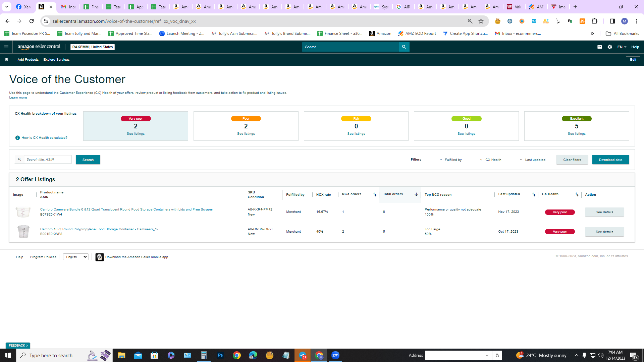Show hidden system tray icons
This screenshot has width=644, height=362.
point(576,355)
